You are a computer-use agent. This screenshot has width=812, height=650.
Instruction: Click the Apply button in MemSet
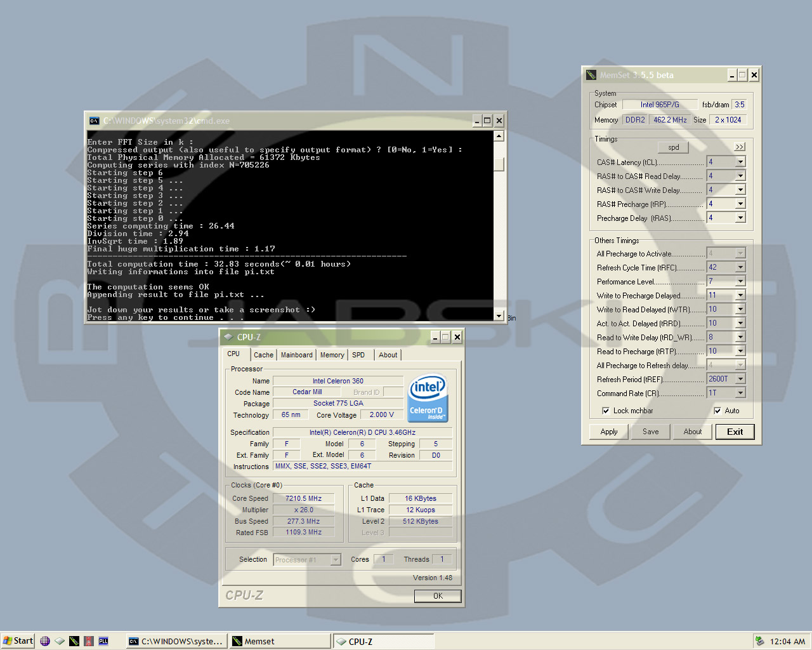point(609,432)
